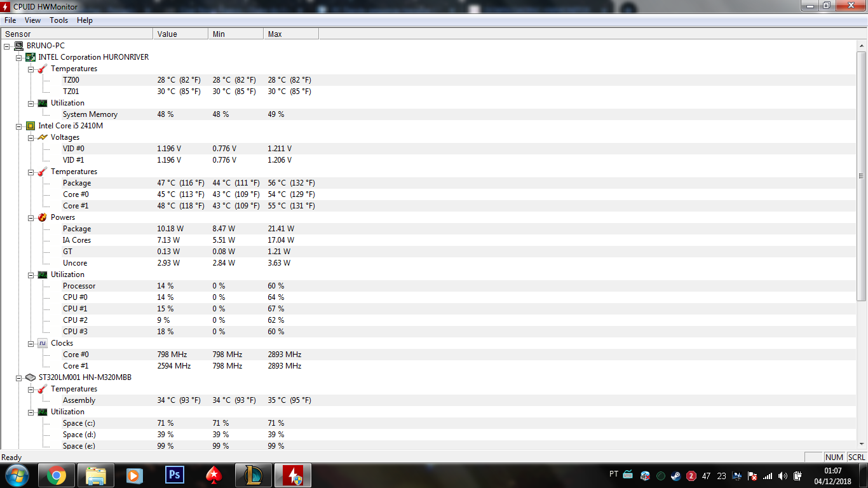Open the Tools menu
Screen dimensions: 868x488
click(59, 20)
